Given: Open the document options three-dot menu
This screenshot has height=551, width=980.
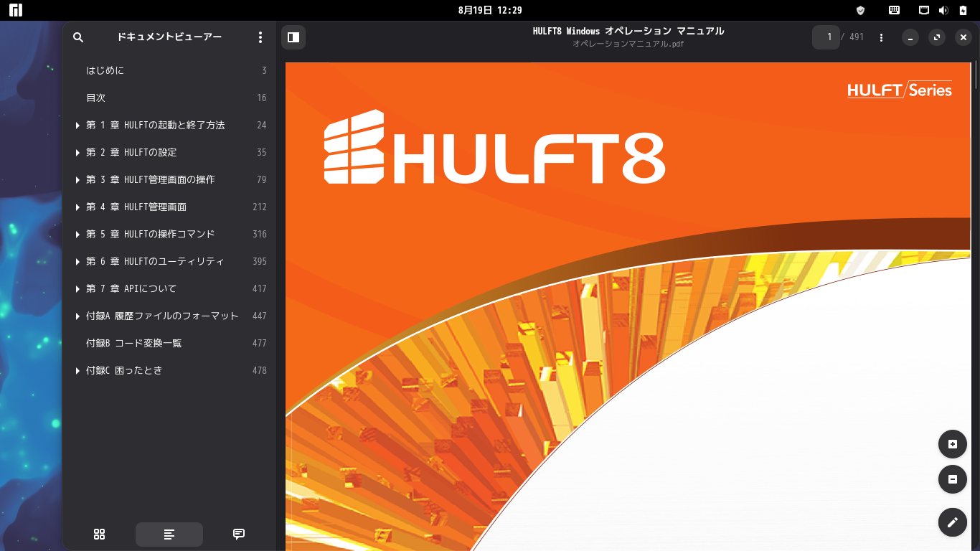Looking at the screenshot, I should [x=882, y=37].
